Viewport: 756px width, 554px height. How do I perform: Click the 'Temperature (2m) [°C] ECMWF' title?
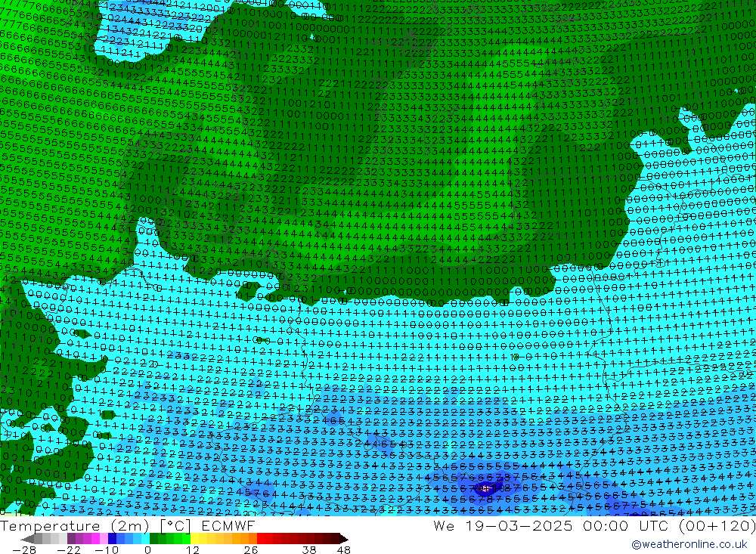127,525
